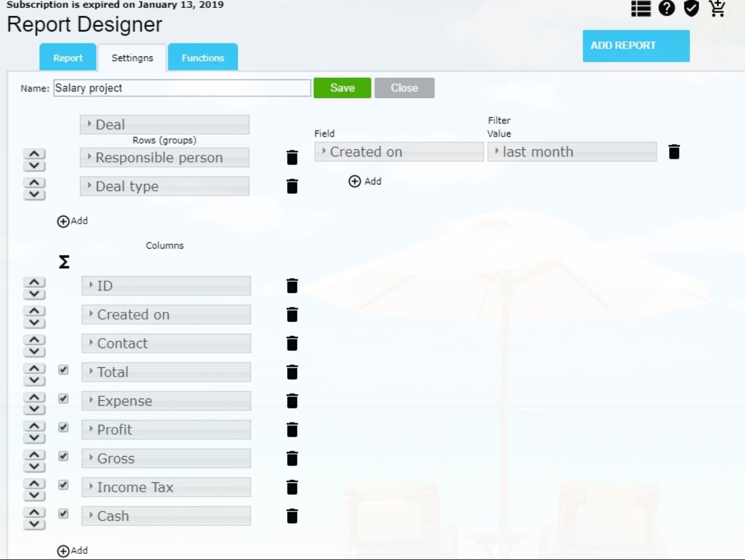
Task: Click the report Name input field
Action: 182,88
